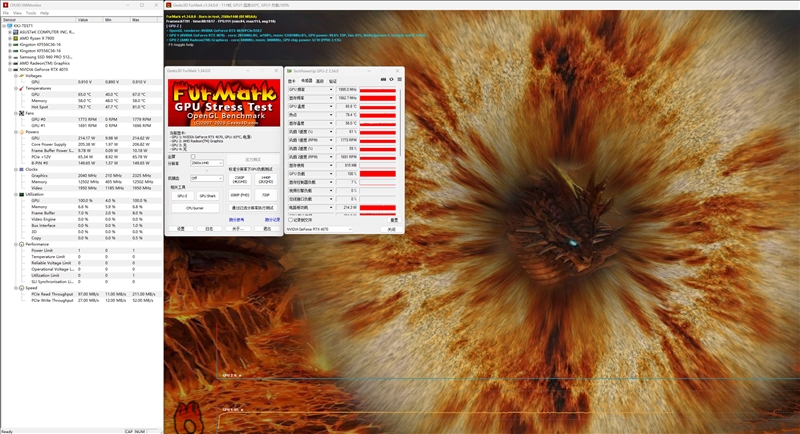The image size is (800, 434).
Task: Click GPU-Z refresh icon
Action: (x=391, y=80)
